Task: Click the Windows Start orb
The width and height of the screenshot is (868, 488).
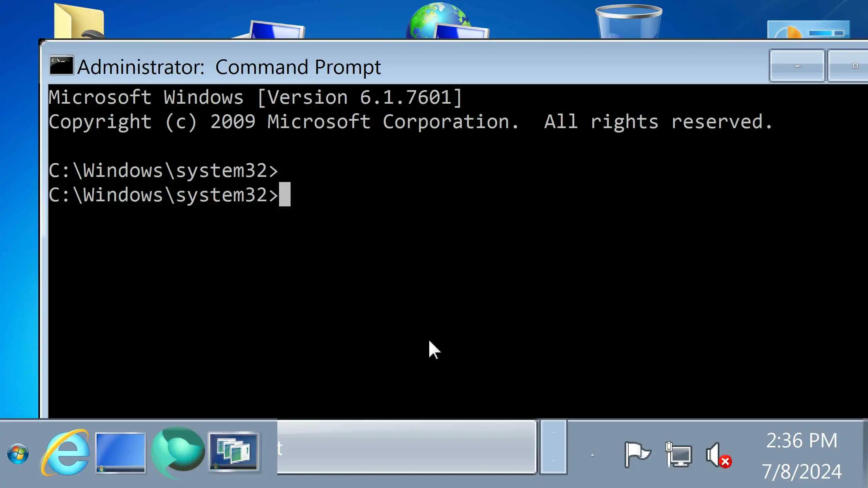Action: (x=18, y=453)
